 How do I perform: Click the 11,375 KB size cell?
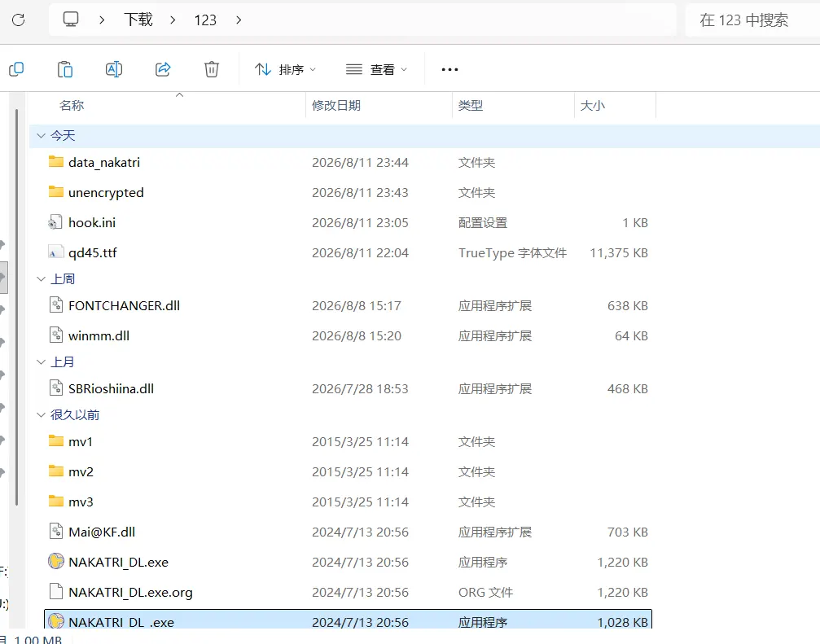(x=619, y=253)
